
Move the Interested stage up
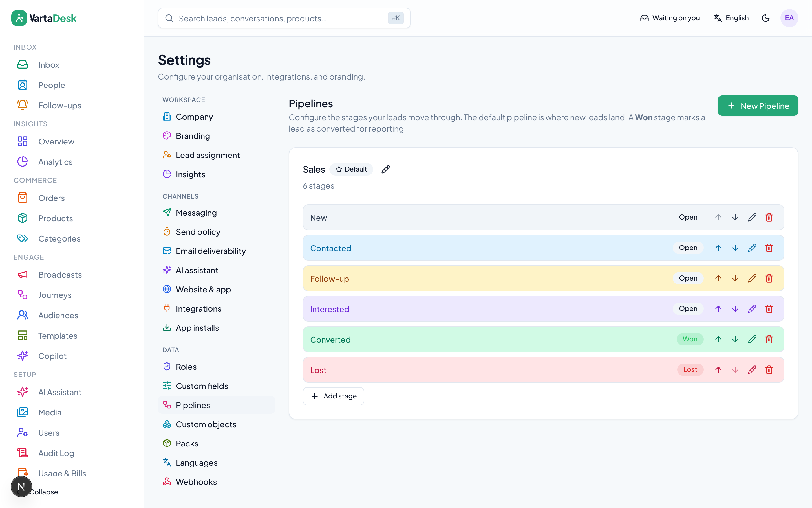(x=718, y=309)
